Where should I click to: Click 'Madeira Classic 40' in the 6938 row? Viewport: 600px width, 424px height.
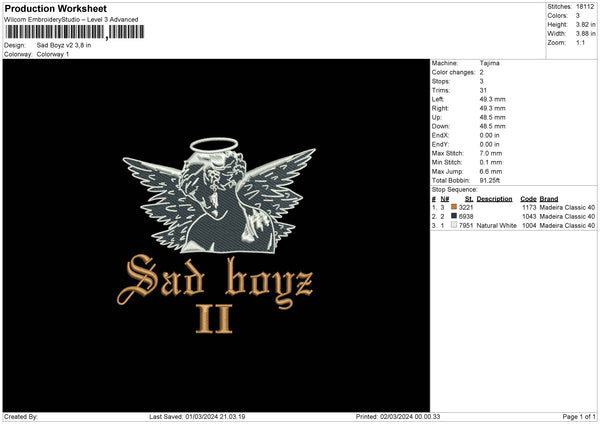[567, 217]
